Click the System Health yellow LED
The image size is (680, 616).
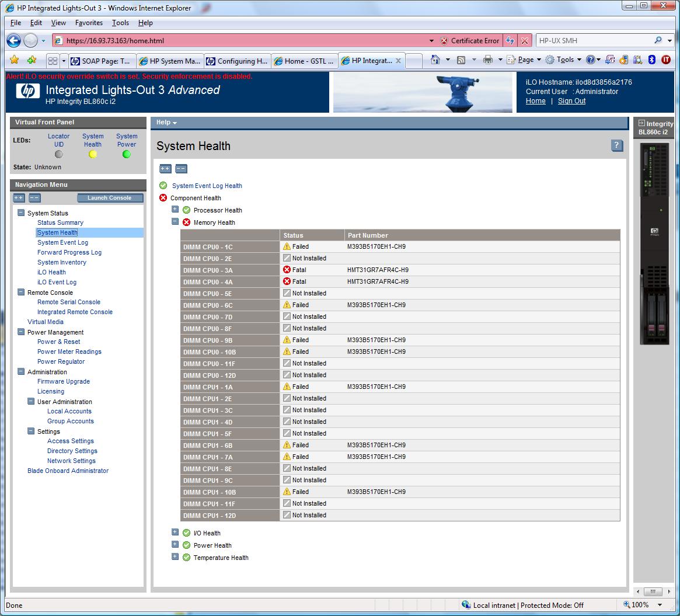click(x=92, y=155)
